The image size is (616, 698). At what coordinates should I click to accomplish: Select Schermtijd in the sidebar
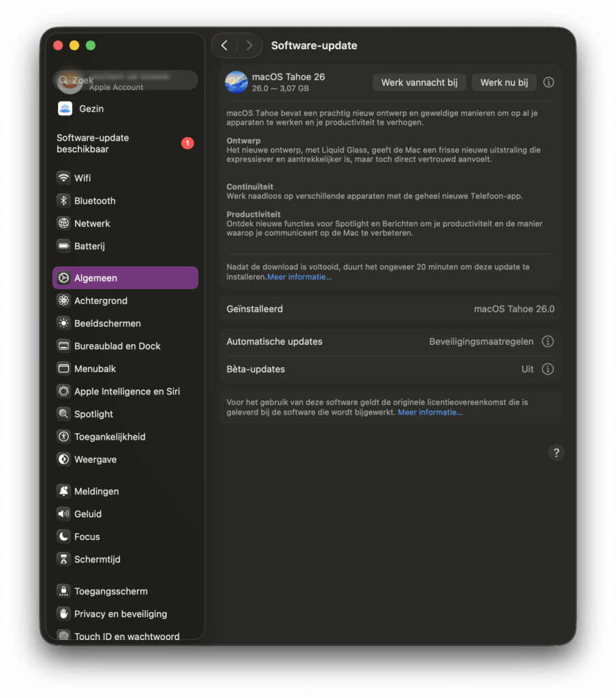click(x=125, y=559)
